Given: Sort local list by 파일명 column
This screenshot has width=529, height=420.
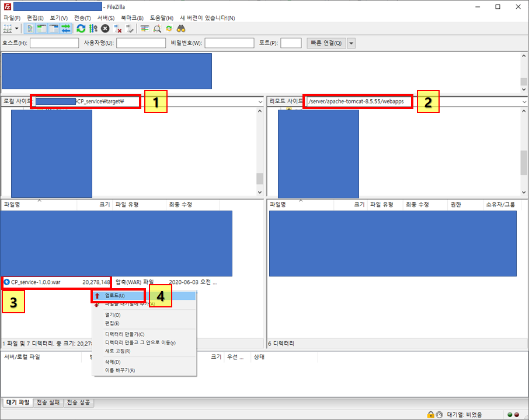Looking at the screenshot, I should tap(39, 204).
